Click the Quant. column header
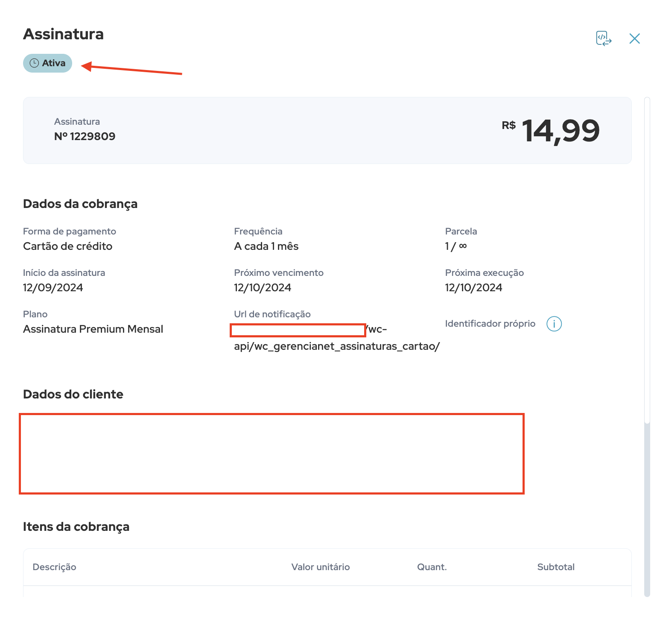 [x=432, y=567]
